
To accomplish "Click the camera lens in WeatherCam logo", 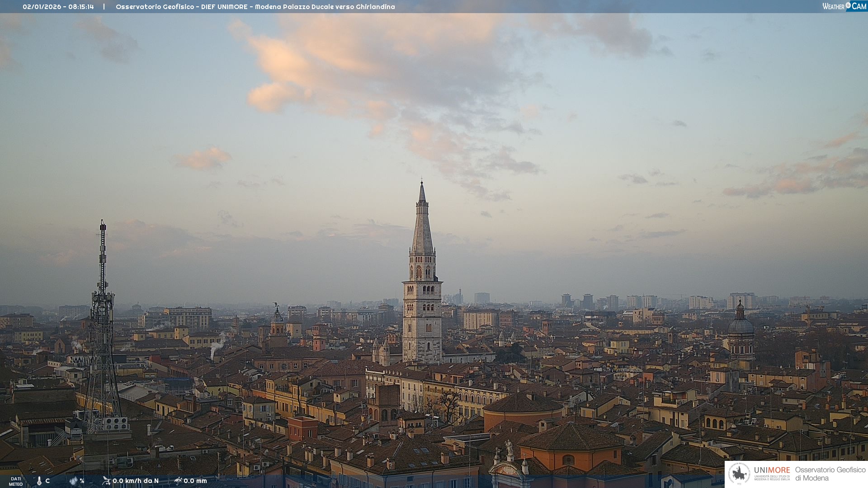I will [x=848, y=5].
